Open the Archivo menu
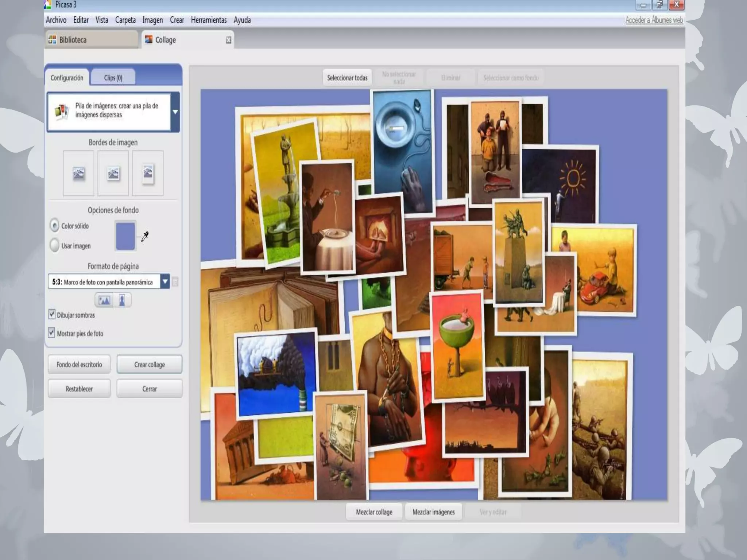Image resolution: width=747 pixels, height=560 pixels. (56, 20)
